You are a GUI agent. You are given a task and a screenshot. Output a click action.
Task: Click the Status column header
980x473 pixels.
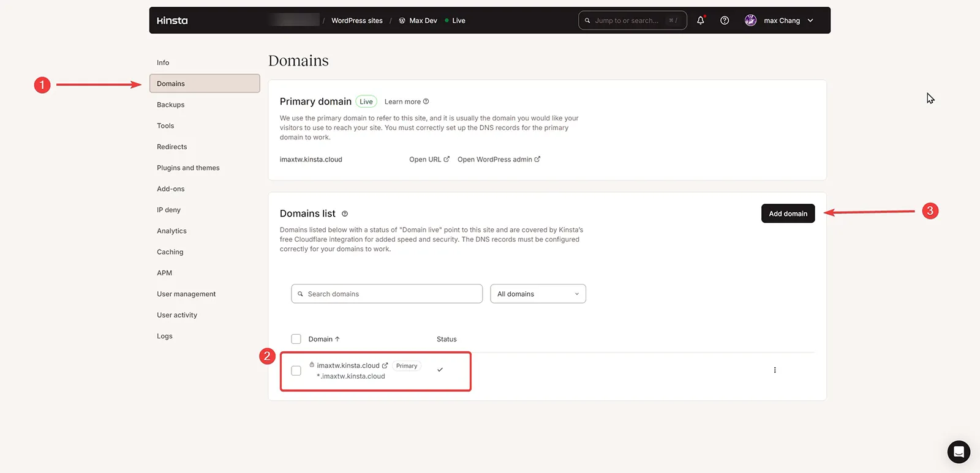pos(447,339)
